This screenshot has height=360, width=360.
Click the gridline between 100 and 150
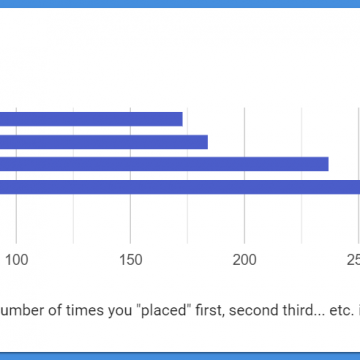[73, 218]
